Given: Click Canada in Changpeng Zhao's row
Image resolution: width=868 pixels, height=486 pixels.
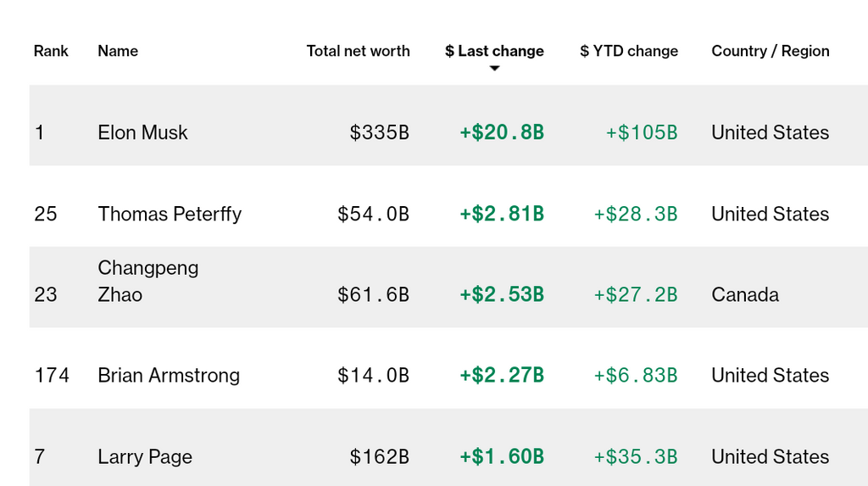Looking at the screenshot, I should pos(745,294).
